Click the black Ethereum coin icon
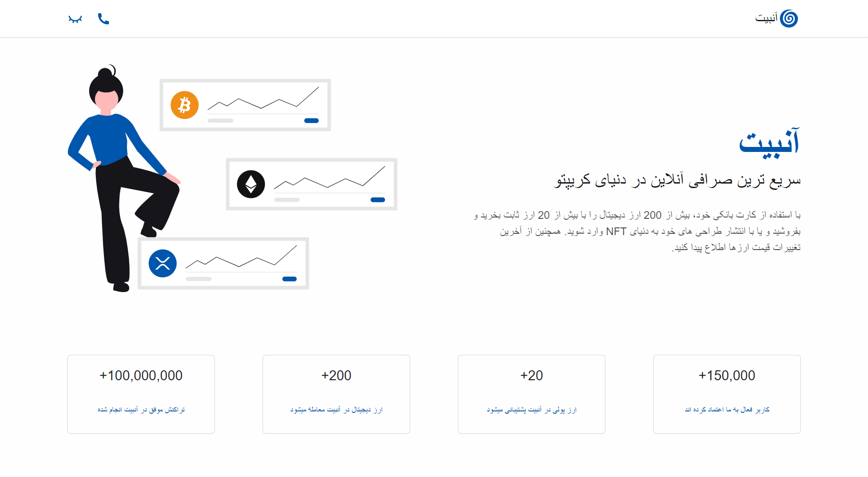Image resolution: width=868 pixels, height=477 pixels. coord(251,184)
